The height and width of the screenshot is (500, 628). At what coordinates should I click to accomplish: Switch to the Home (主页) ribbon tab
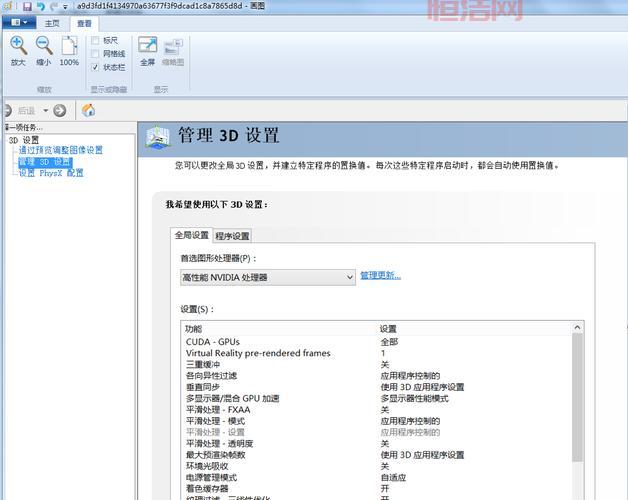[51, 23]
